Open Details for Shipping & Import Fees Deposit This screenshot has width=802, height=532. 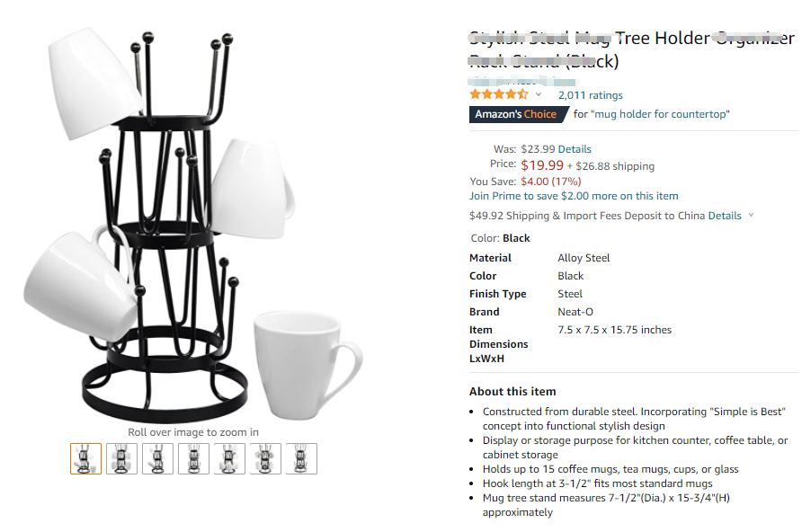point(725,216)
